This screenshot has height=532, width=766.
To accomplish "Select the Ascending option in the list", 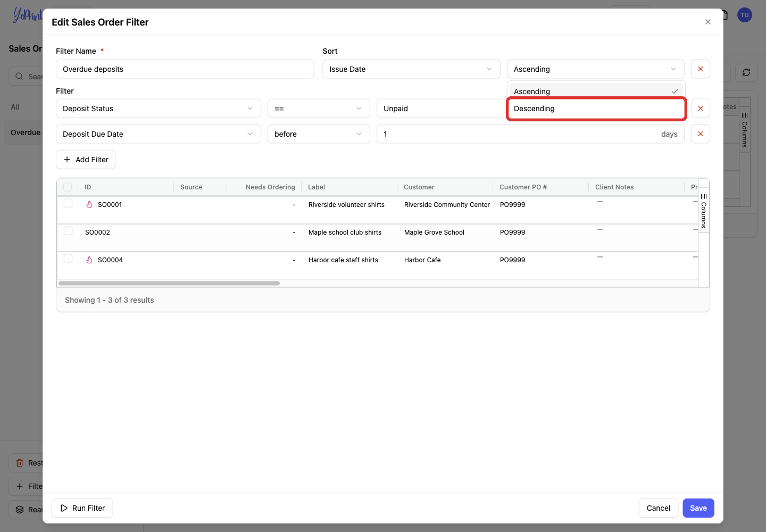I will tap(596, 91).
